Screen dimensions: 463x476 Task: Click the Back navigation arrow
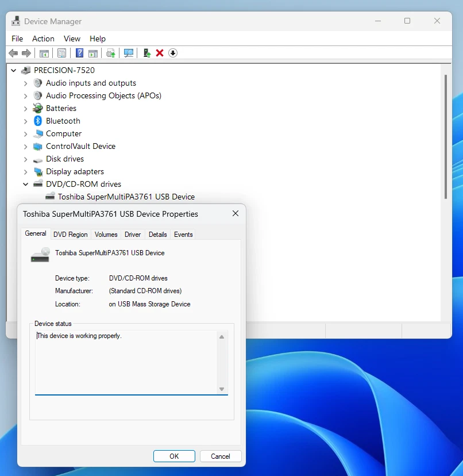(13, 53)
